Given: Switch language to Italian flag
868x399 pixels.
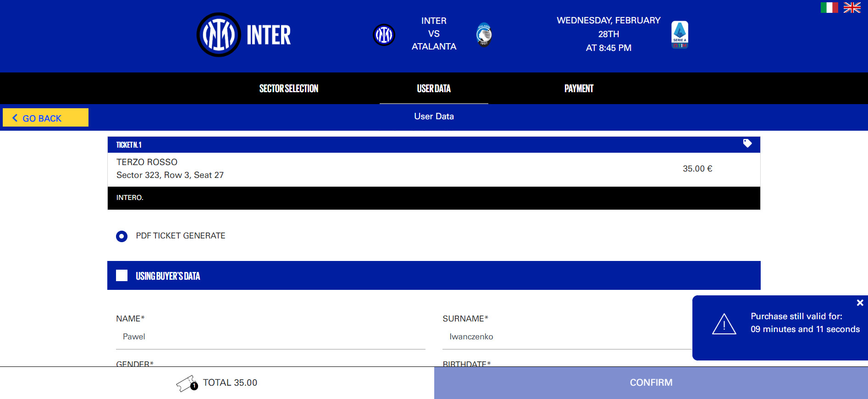Looking at the screenshot, I should pyautogui.click(x=829, y=8).
